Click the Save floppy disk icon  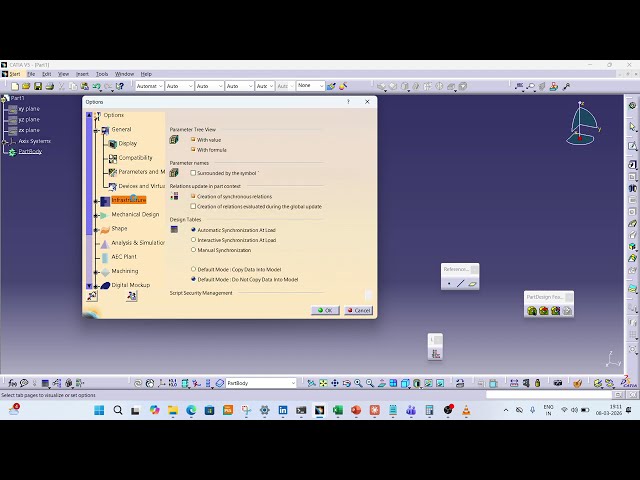tap(38, 86)
